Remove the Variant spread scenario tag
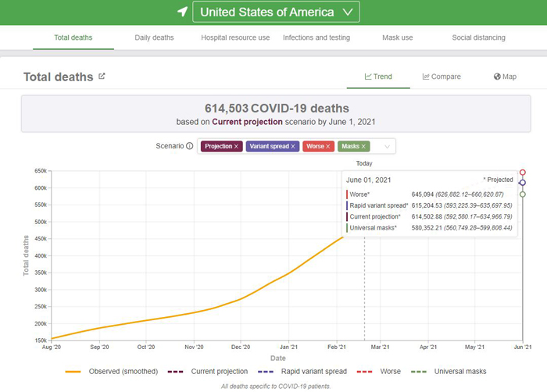547x392 pixels. (x=293, y=147)
